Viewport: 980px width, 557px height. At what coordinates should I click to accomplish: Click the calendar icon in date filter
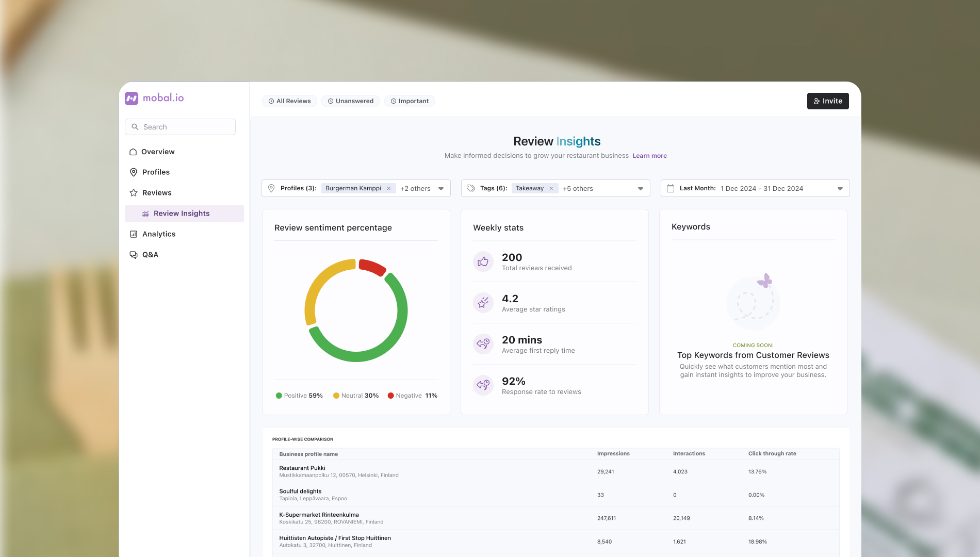tap(671, 188)
